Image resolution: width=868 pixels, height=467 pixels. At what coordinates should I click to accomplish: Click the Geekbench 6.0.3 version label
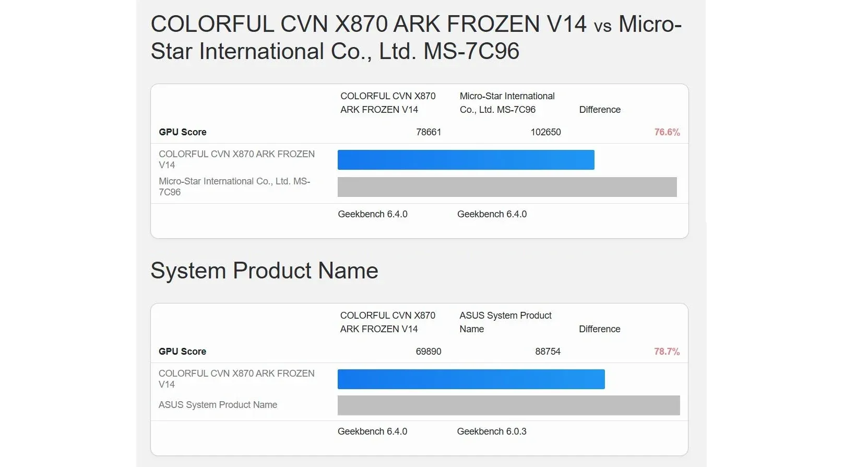tap(492, 431)
